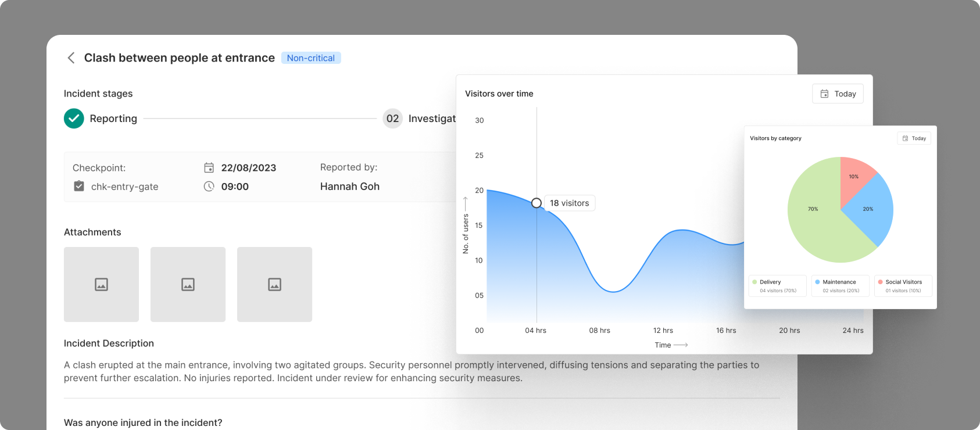Open the first attachment thumbnail
This screenshot has width=980, height=430.
101,284
